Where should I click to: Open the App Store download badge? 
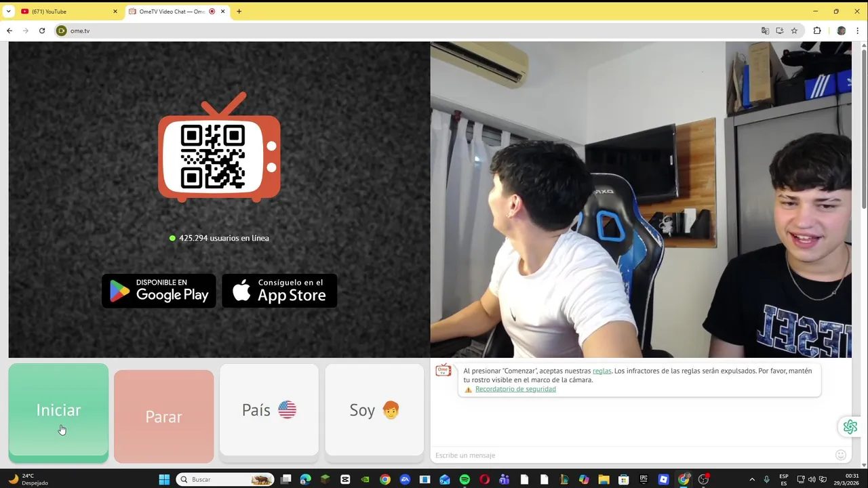(279, 290)
